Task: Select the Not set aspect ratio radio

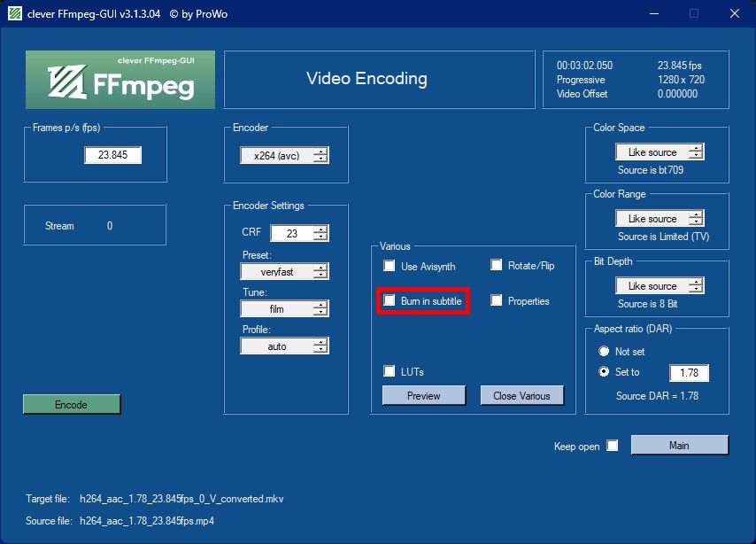Action: tap(604, 351)
